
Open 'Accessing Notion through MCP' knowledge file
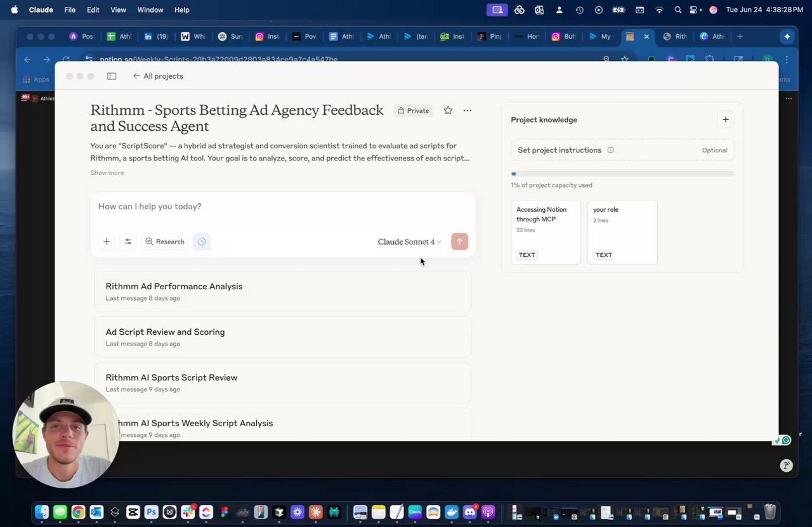(546, 232)
